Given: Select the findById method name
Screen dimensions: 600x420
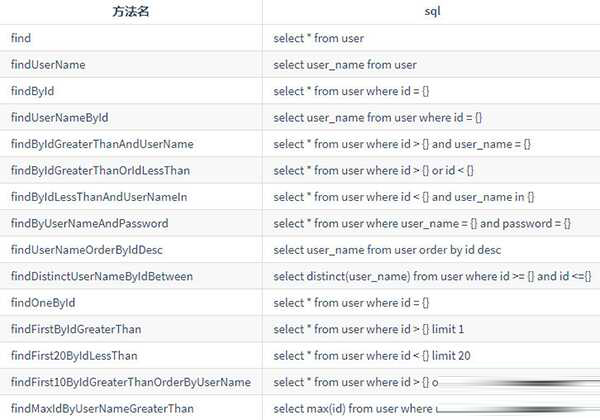Looking at the screenshot, I should (34, 91).
